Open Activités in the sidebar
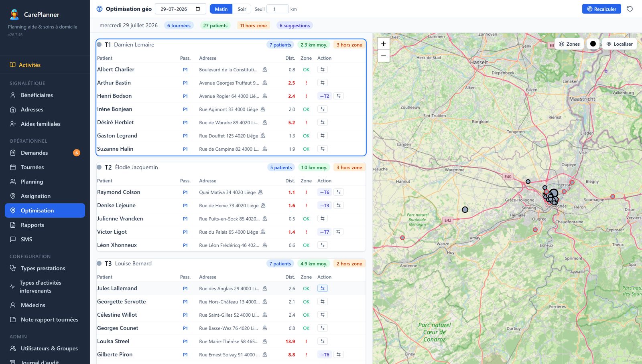The image size is (642, 364). [x=45, y=65]
